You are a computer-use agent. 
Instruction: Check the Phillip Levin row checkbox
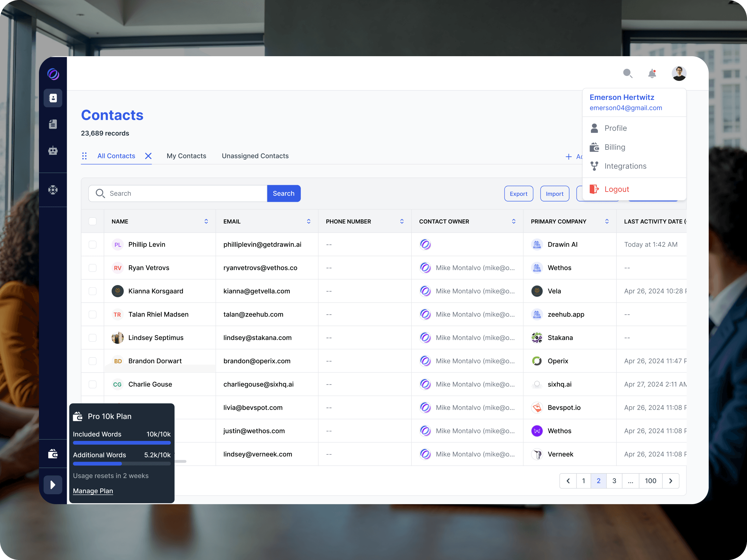(93, 245)
